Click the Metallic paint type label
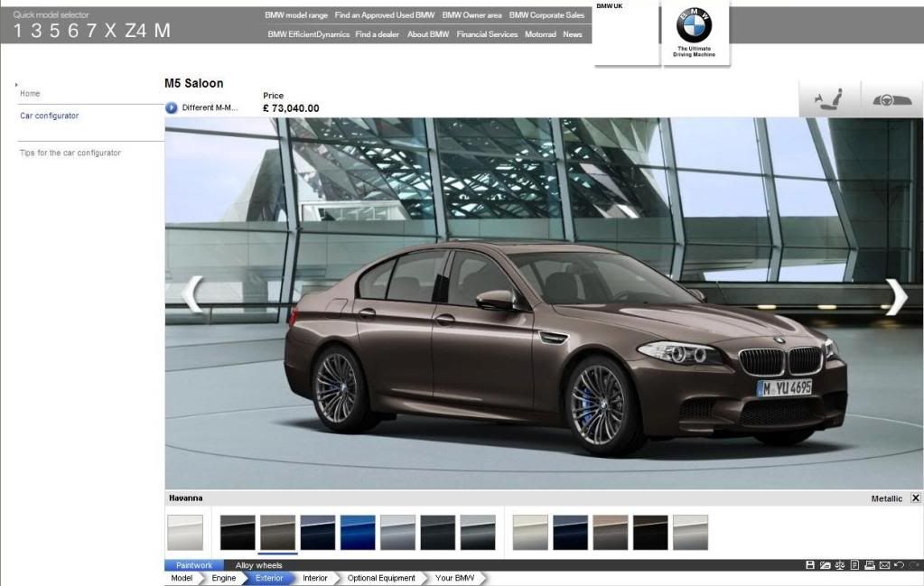The width and height of the screenshot is (924, 586). [887, 498]
